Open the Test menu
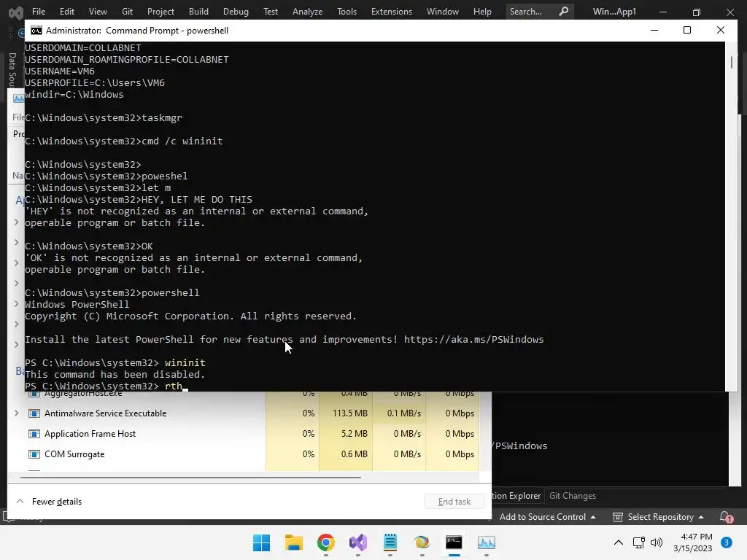 pos(271,12)
